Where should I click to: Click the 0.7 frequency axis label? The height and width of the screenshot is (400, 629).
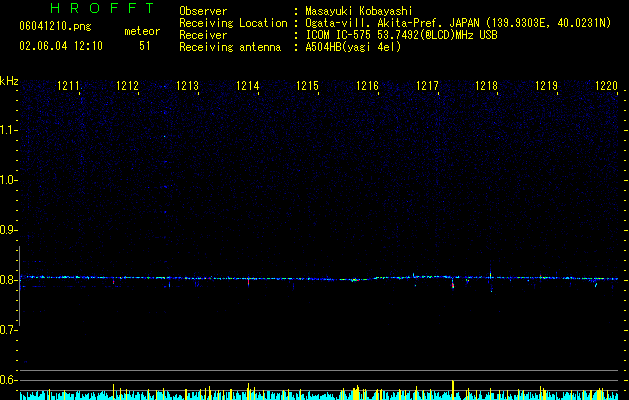click(8, 330)
